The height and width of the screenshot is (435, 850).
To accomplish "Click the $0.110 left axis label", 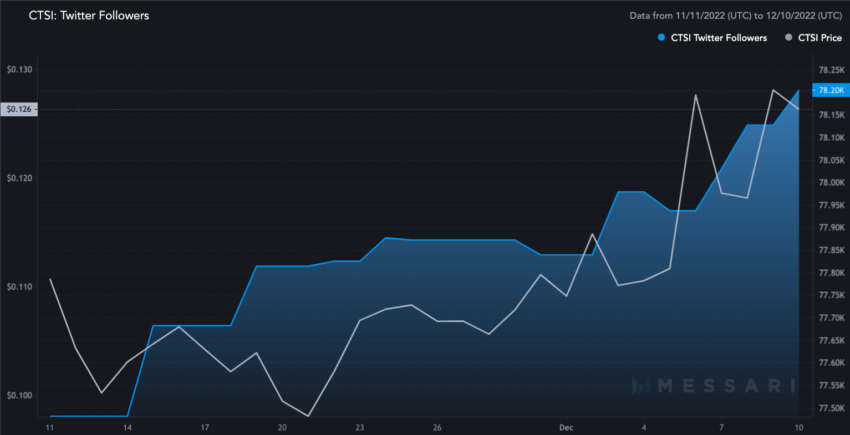I will (20, 287).
